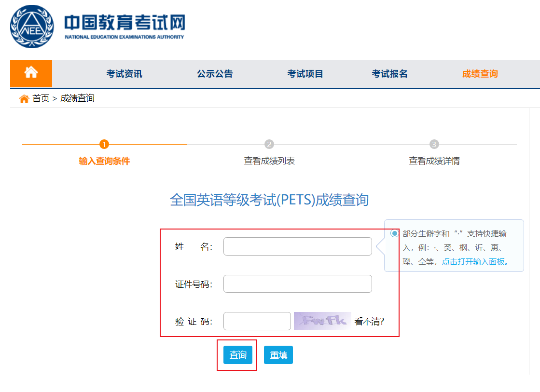Open the 点击打开输入面板 link
This screenshot has height=392, width=540.
point(473,262)
